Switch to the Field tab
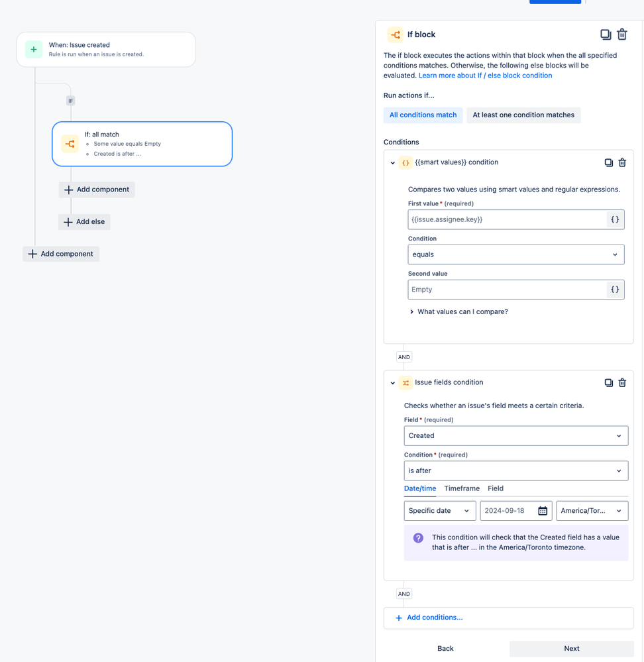This screenshot has width=644, height=662. coord(495,488)
